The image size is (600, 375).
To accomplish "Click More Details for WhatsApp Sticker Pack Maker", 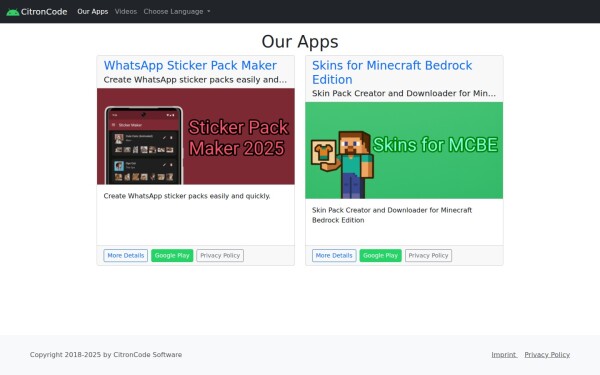I will pyautogui.click(x=126, y=256).
